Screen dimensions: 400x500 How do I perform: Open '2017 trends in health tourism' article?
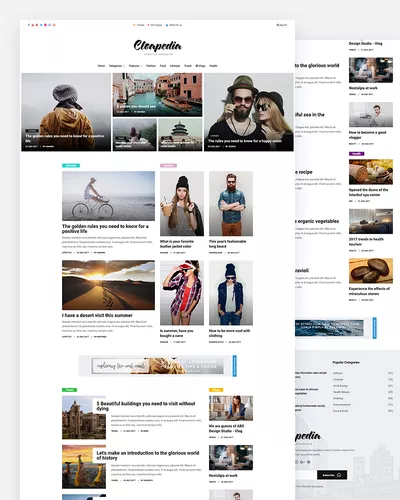tap(366, 242)
